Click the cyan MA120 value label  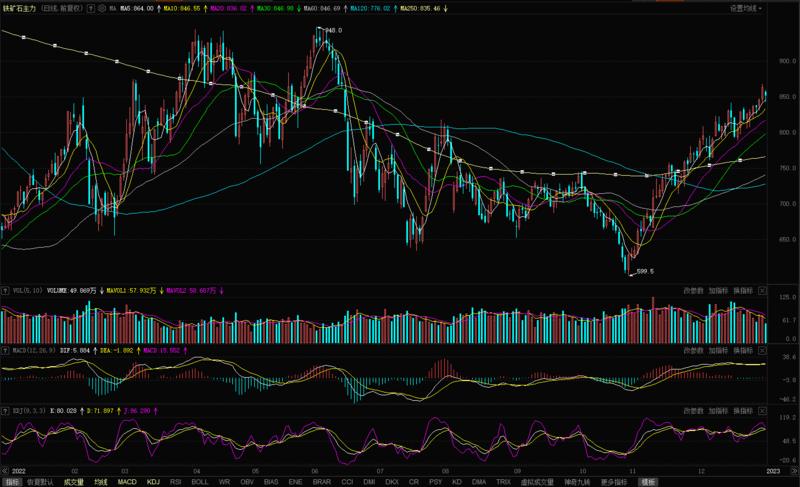click(x=370, y=9)
